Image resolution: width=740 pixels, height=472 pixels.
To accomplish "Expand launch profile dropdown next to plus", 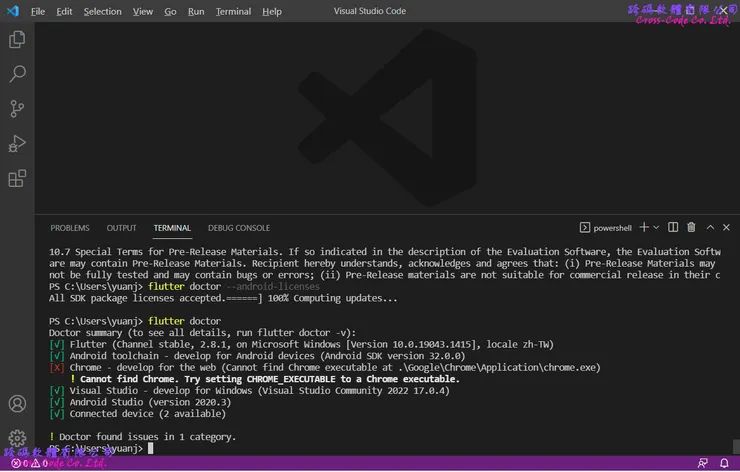I will point(656,228).
